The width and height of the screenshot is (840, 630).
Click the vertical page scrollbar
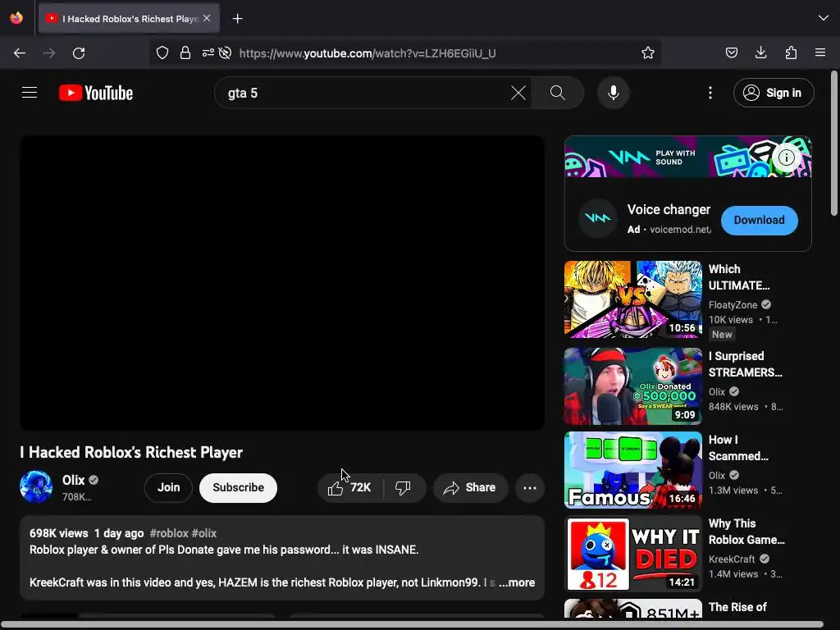pyautogui.click(x=834, y=144)
